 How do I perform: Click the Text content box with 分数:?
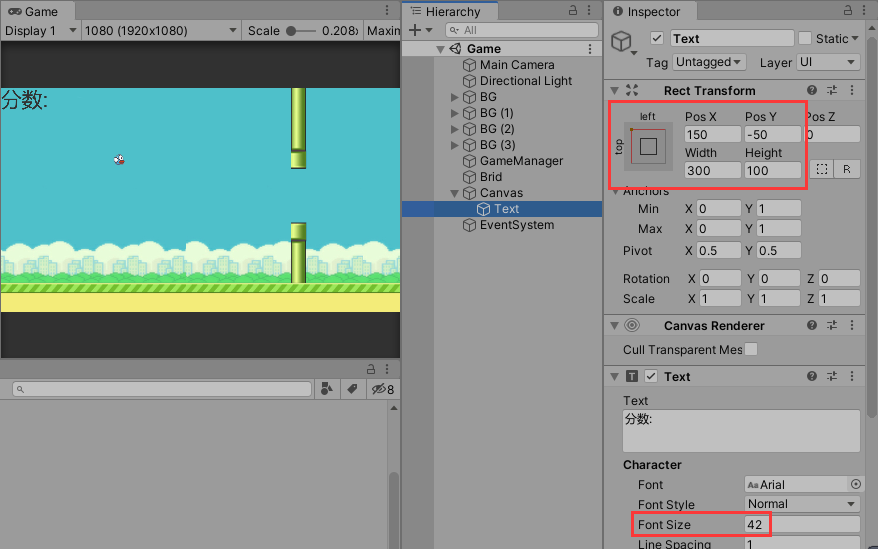pyautogui.click(x=741, y=431)
